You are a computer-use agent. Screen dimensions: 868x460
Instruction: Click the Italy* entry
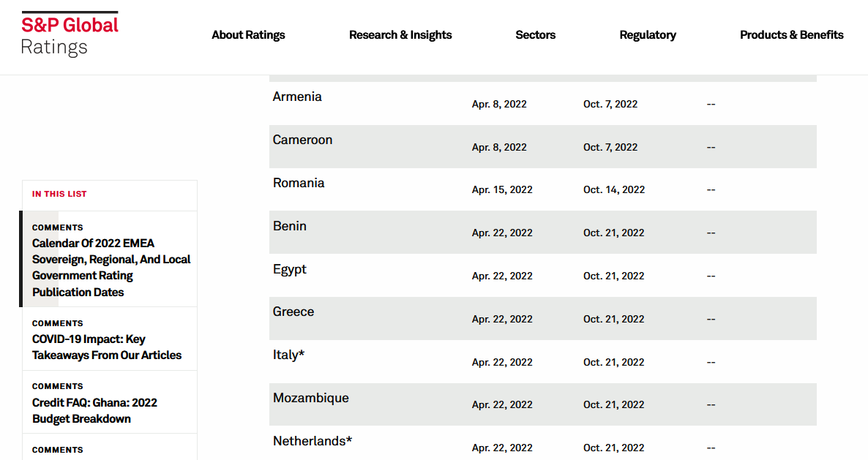pos(288,355)
